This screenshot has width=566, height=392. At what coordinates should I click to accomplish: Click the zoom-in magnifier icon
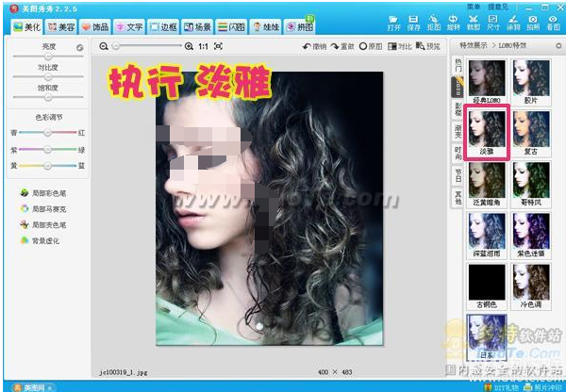(x=190, y=45)
